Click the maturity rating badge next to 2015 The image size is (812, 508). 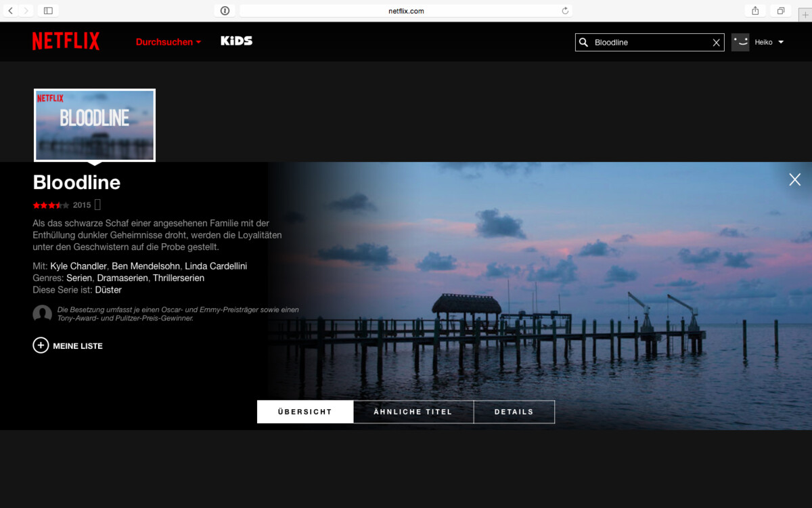click(97, 205)
